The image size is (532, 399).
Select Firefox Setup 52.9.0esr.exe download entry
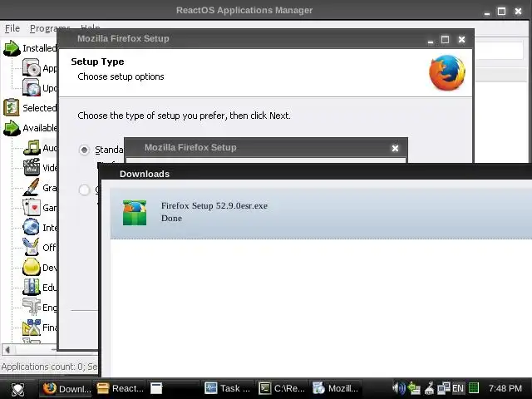coord(321,213)
